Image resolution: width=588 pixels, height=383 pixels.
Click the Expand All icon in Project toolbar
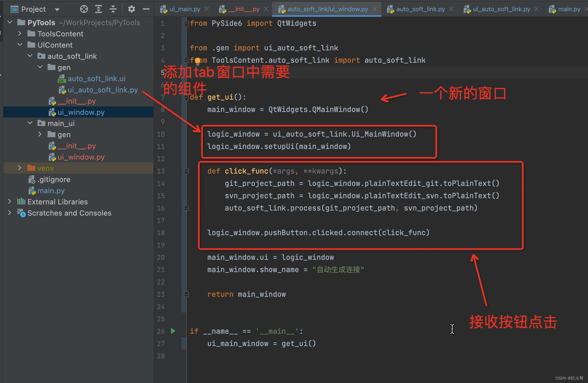[98, 9]
